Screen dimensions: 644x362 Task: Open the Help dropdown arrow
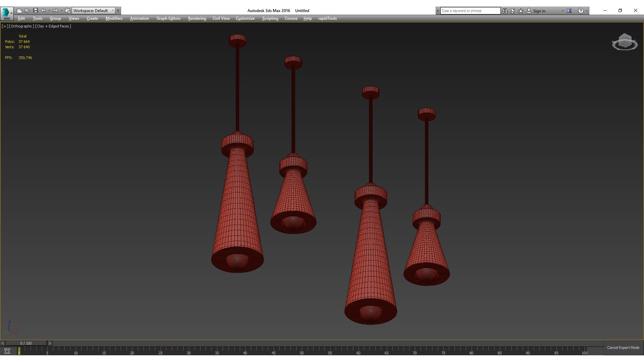tap(587, 11)
